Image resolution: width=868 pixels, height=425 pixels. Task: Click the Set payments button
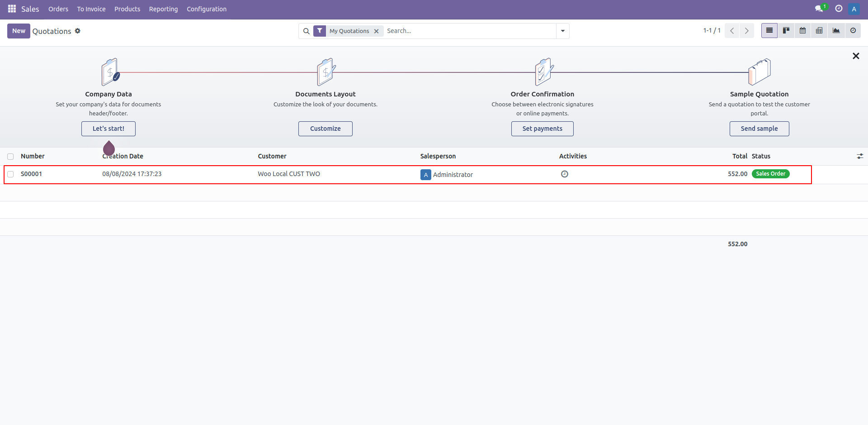click(x=542, y=129)
